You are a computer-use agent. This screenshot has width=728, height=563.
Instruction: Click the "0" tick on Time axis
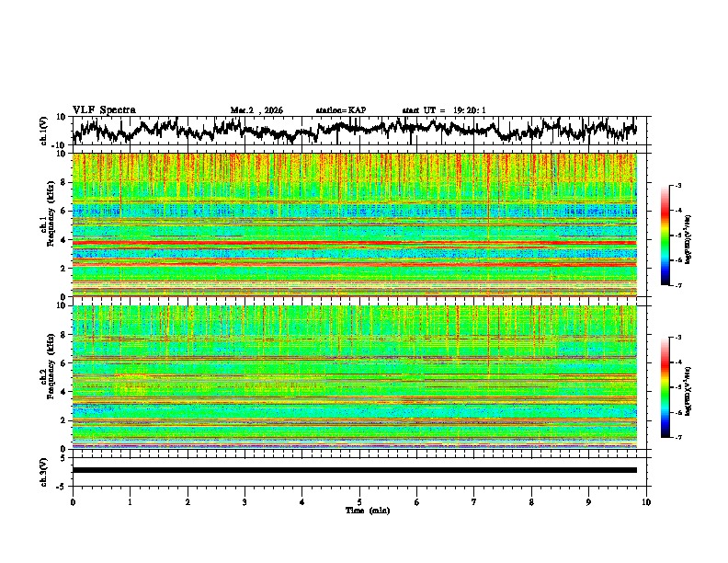pos(73,502)
